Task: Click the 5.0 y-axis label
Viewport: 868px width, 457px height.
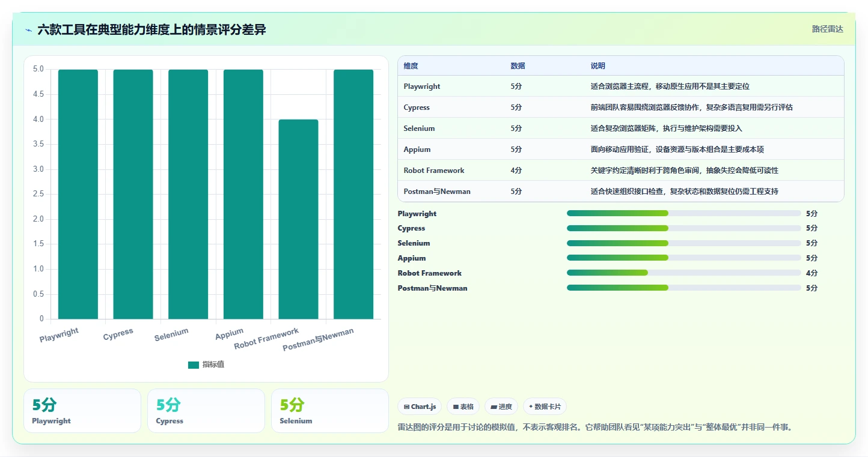Action: (38, 69)
